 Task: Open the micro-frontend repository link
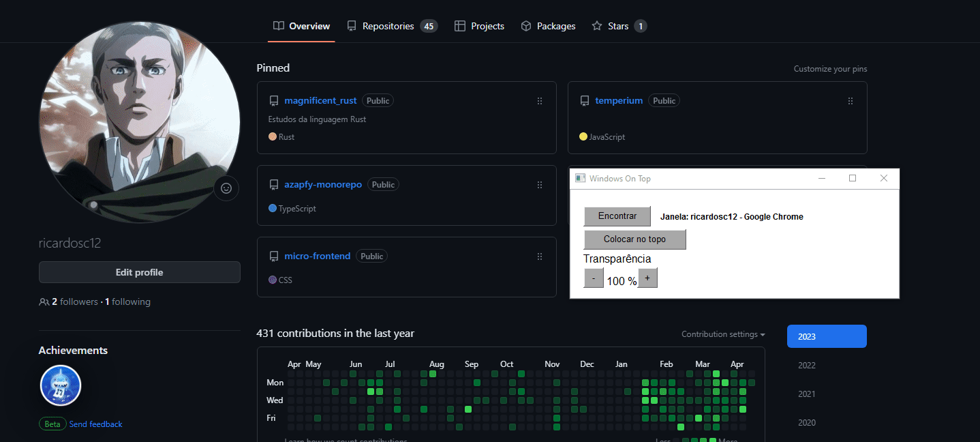point(318,256)
